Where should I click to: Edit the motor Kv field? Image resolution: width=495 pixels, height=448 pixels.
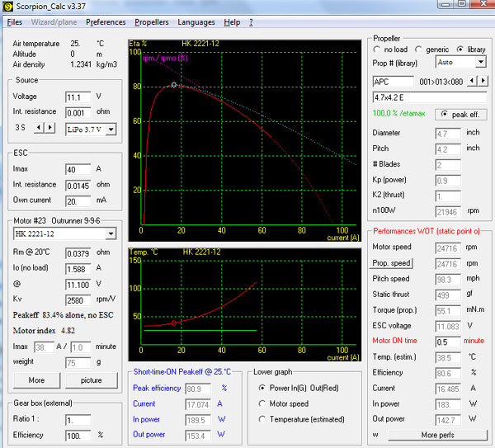(x=78, y=300)
